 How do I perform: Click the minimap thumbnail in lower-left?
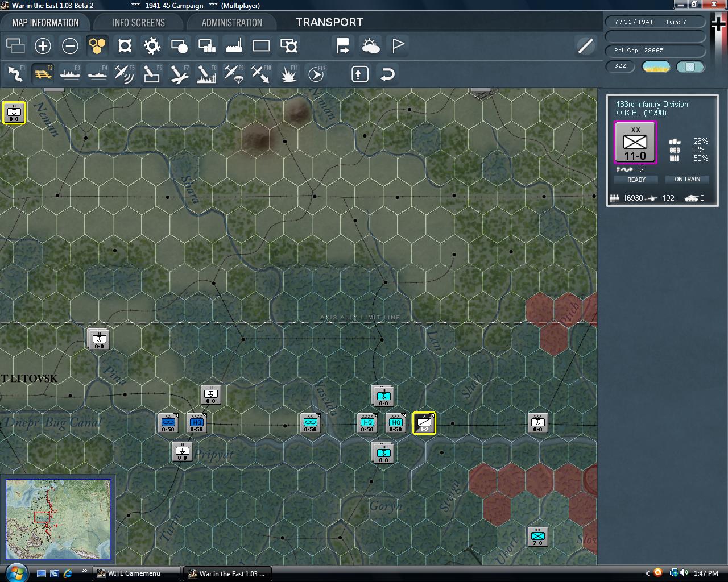tap(58, 518)
